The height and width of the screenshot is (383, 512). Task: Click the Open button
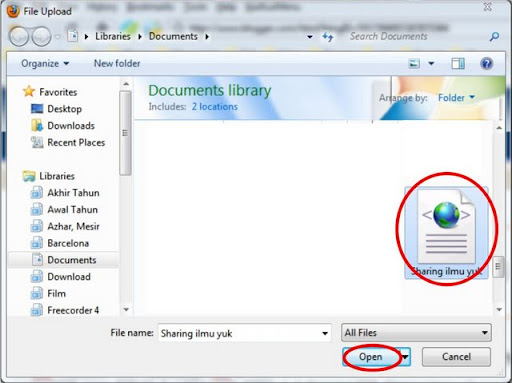tap(371, 357)
